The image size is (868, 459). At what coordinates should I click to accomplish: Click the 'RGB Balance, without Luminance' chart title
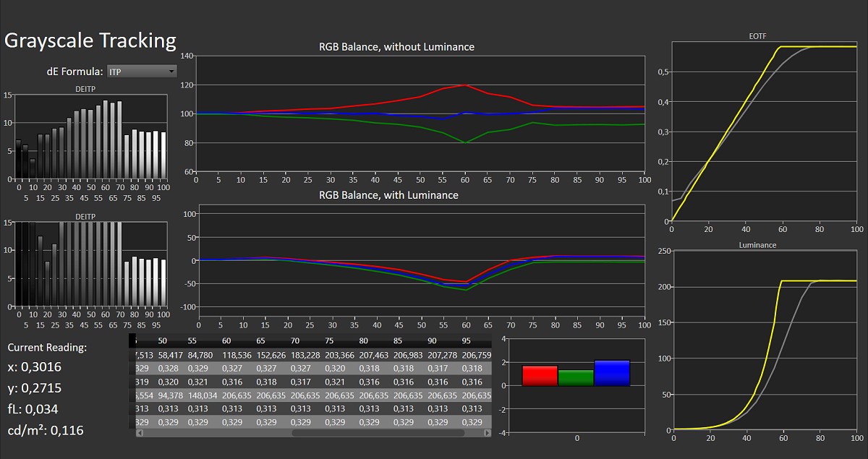(396, 47)
